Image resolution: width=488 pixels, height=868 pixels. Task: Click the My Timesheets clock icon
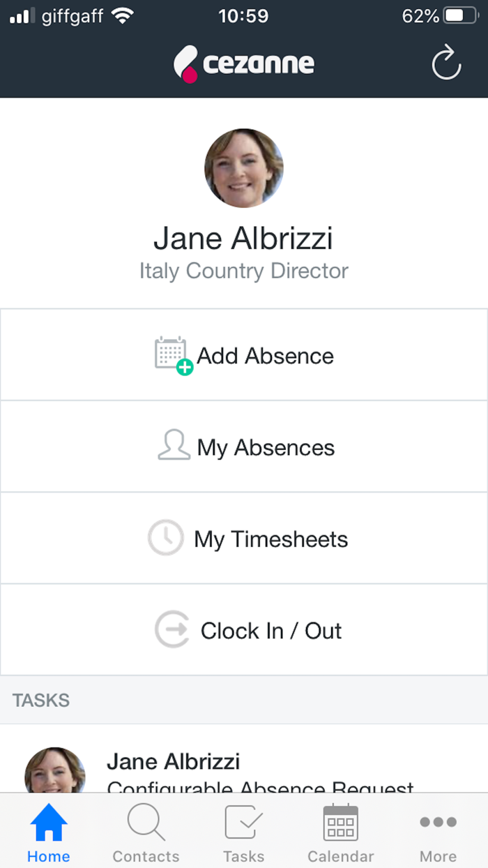[166, 538]
